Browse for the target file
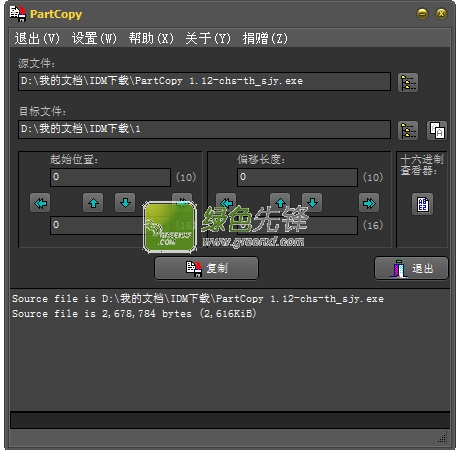This screenshot has height=450, width=456. pyautogui.click(x=408, y=130)
